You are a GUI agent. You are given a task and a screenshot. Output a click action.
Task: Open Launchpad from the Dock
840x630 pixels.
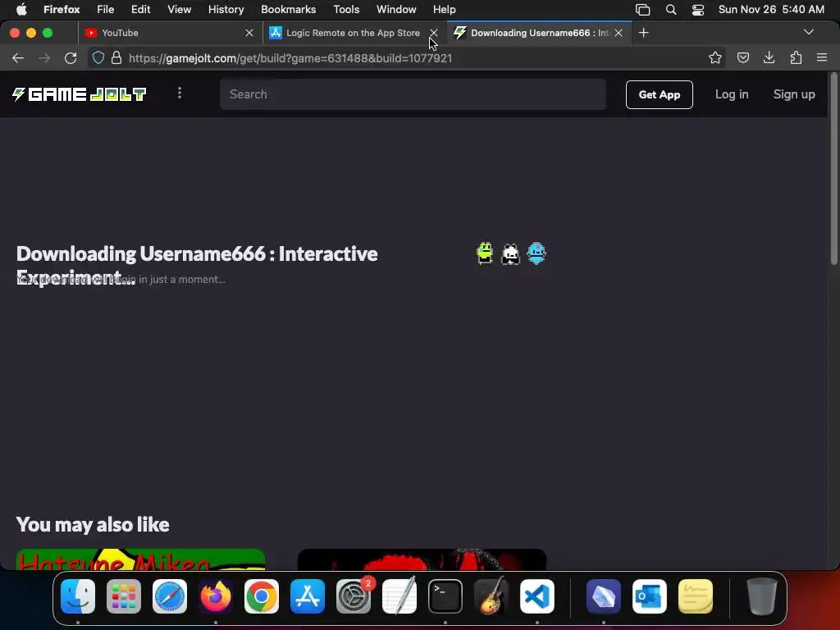pyautogui.click(x=124, y=596)
